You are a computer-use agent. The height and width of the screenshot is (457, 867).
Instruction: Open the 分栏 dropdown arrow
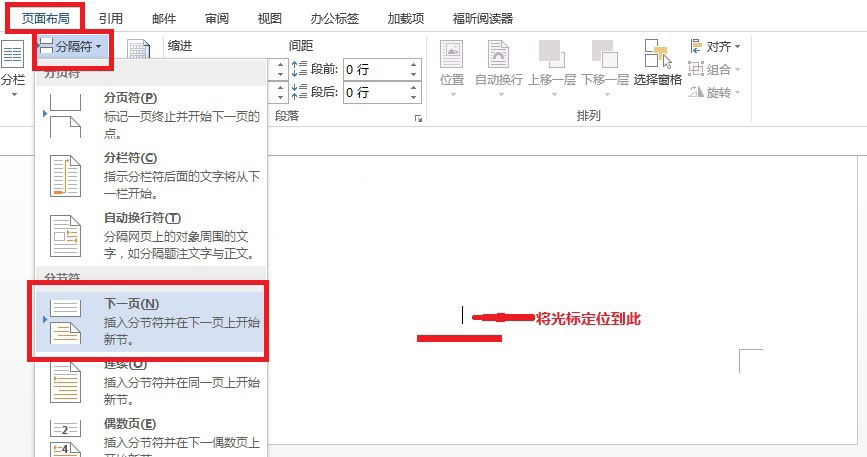coord(14,95)
